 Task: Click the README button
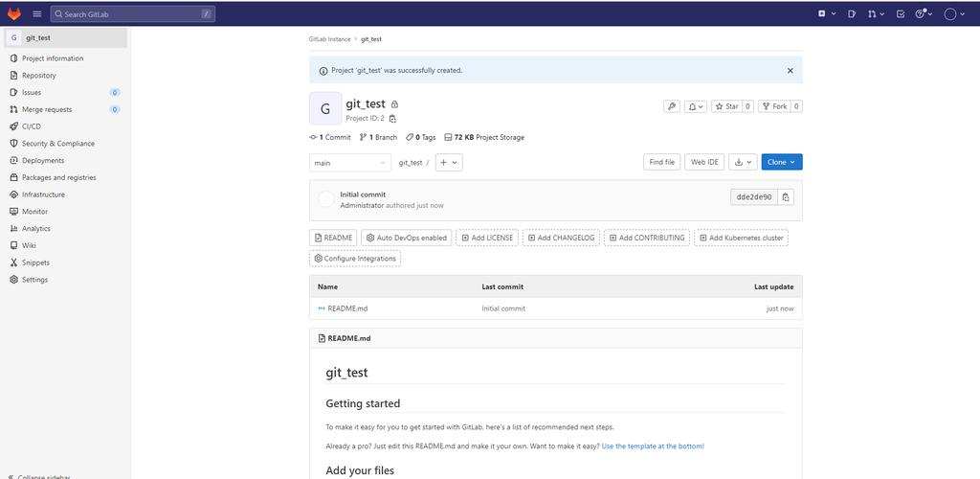[333, 238]
